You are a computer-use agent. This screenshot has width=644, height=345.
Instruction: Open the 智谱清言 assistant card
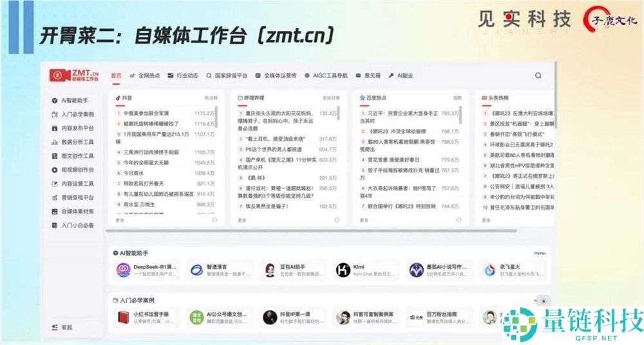(220, 270)
